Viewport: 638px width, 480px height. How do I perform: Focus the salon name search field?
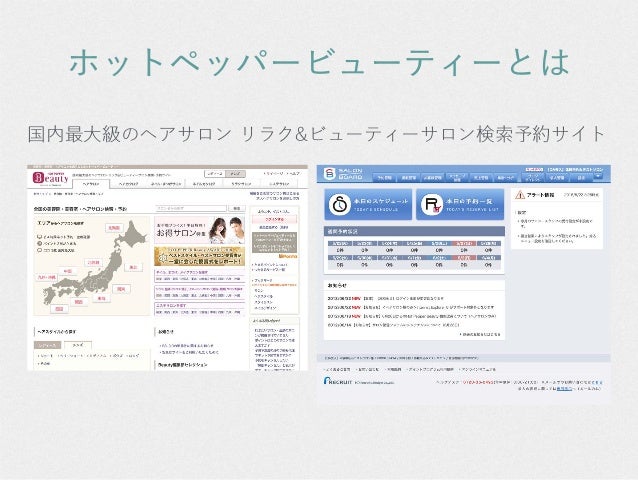tap(191, 208)
